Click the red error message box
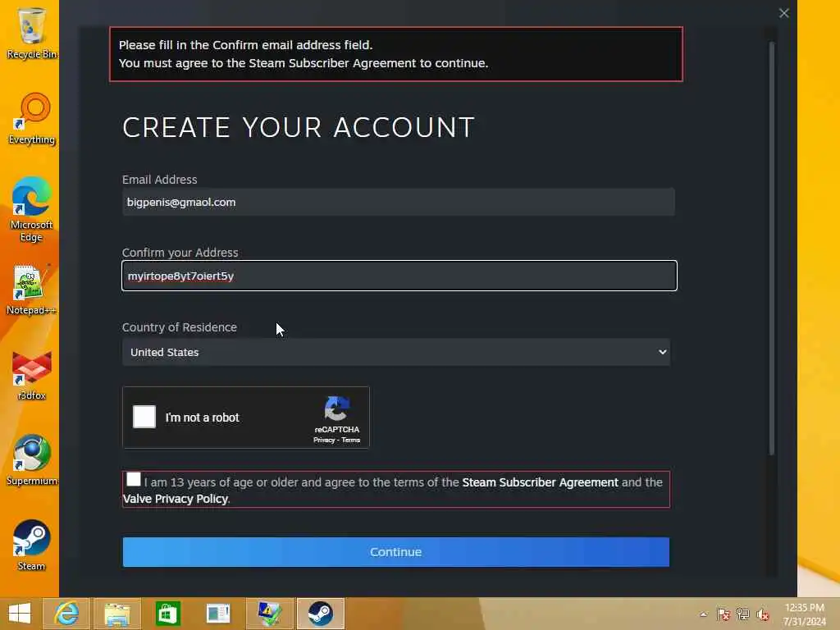The width and height of the screenshot is (840, 630). click(396, 54)
